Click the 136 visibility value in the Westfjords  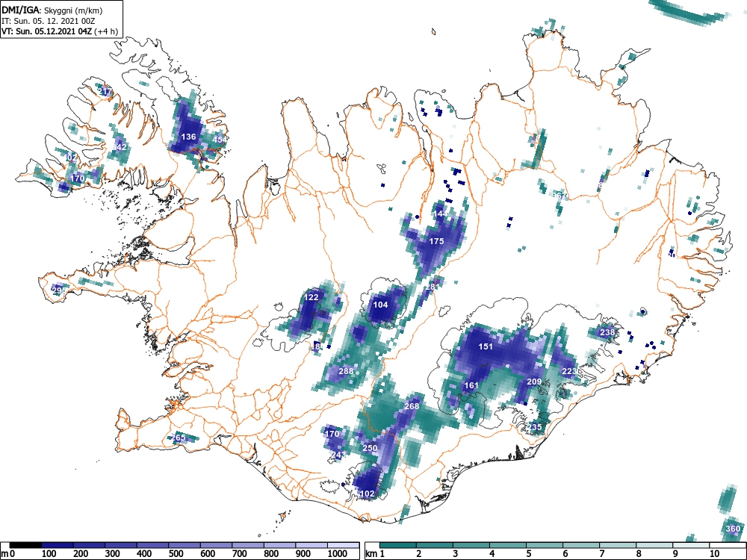pyautogui.click(x=189, y=137)
